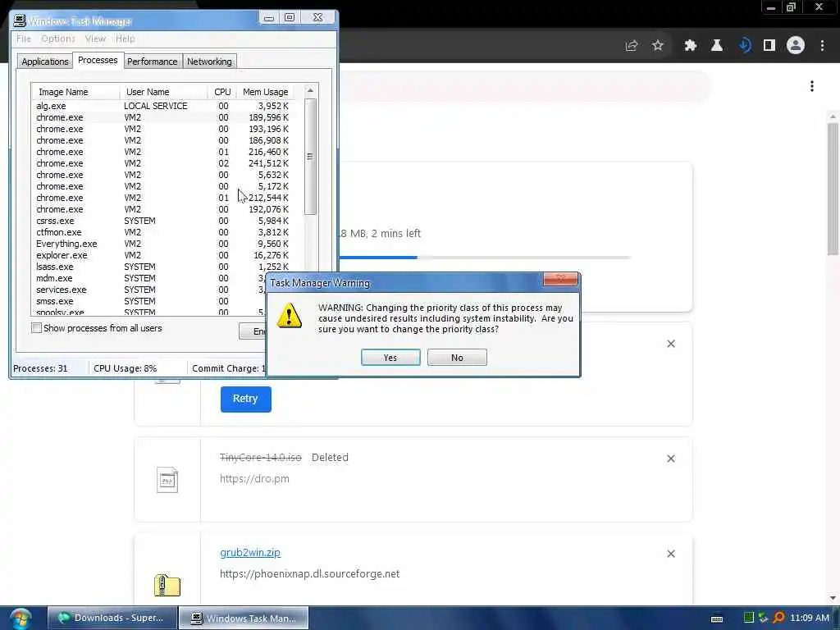Open grub2win.zip download link
840x630 pixels.
(250, 552)
